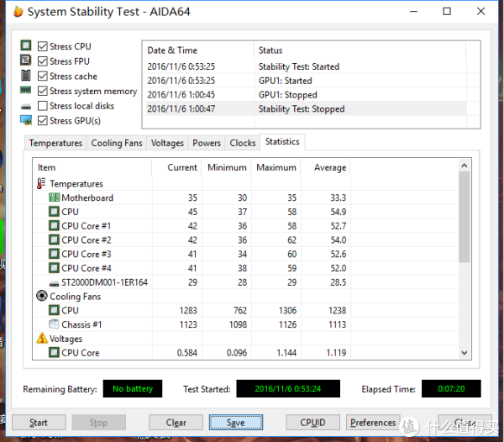Click the scrollbar up arrow
Screen dimensions: 504x442
click(x=465, y=166)
